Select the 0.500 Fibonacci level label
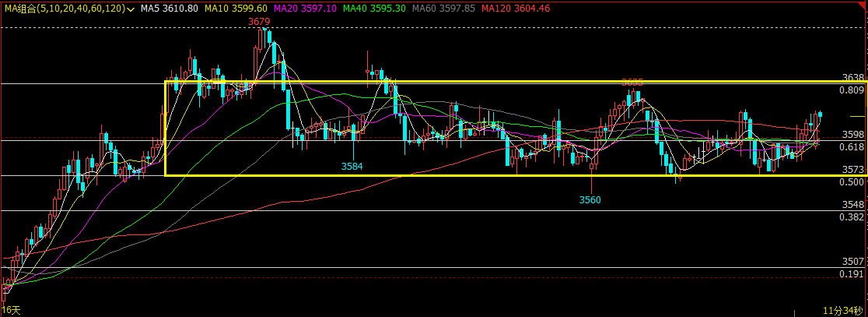Image resolution: width=868 pixels, height=317 pixels. (852, 181)
